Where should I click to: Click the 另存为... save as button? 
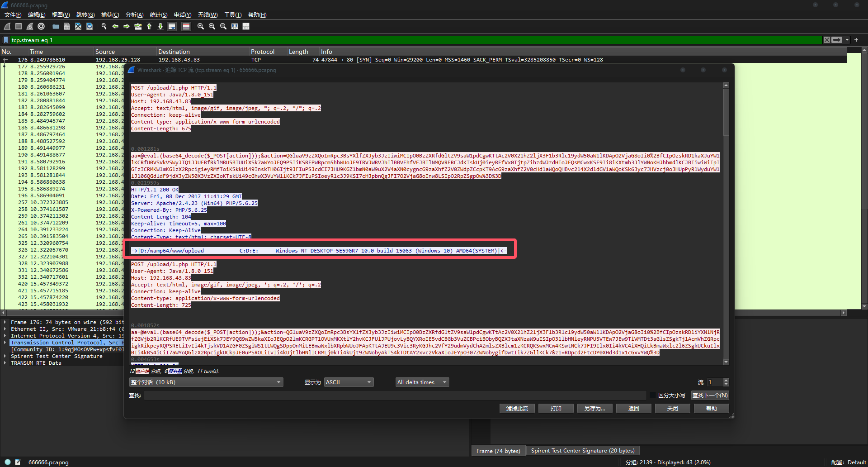594,409
